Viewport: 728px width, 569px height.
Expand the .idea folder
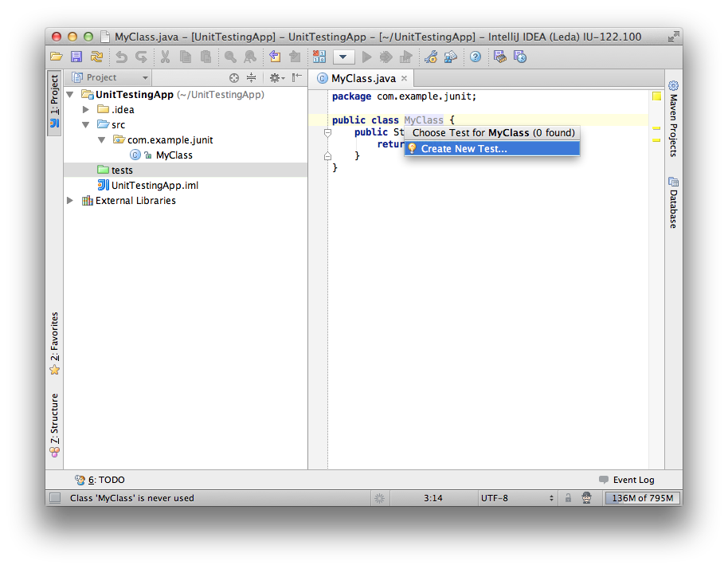pos(85,110)
